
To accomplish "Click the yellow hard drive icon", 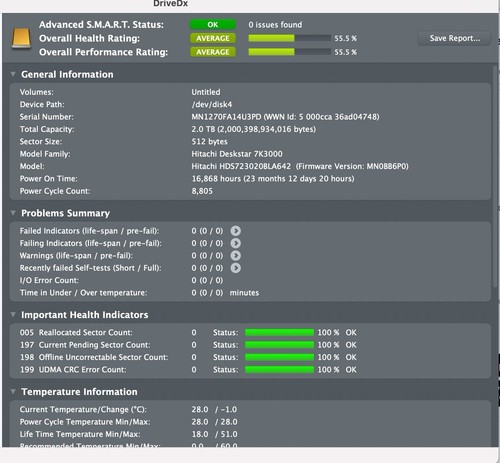I will (x=21, y=38).
